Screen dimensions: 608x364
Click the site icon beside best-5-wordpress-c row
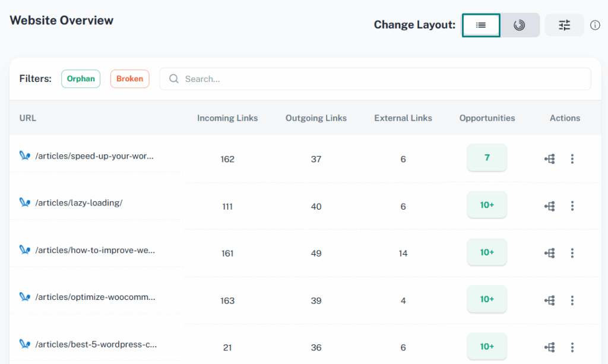(x=25, y=344)
